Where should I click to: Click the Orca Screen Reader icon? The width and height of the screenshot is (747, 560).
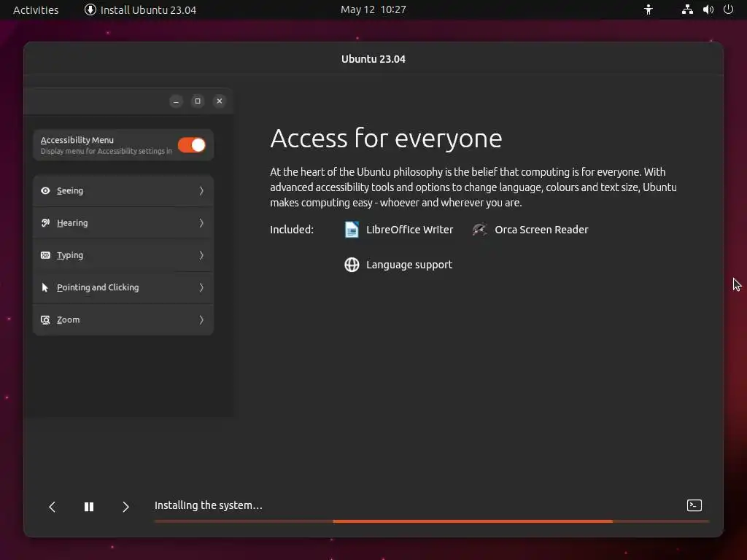pos(480,230)
